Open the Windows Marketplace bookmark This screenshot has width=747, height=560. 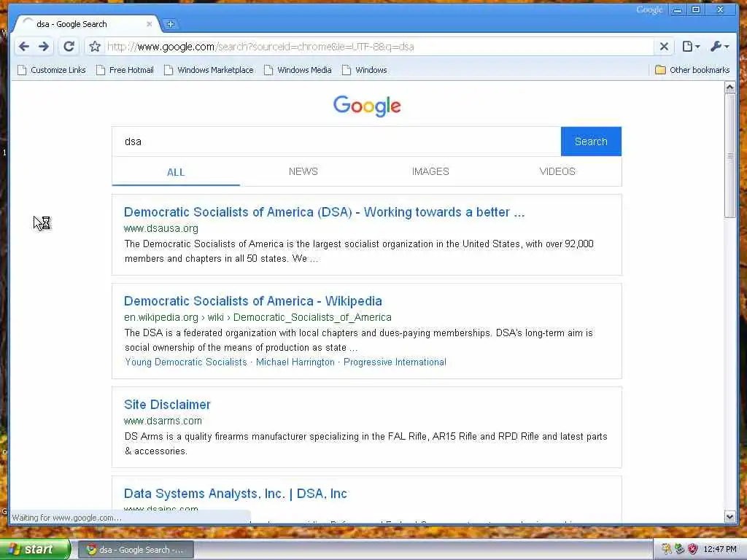(209, 70)
